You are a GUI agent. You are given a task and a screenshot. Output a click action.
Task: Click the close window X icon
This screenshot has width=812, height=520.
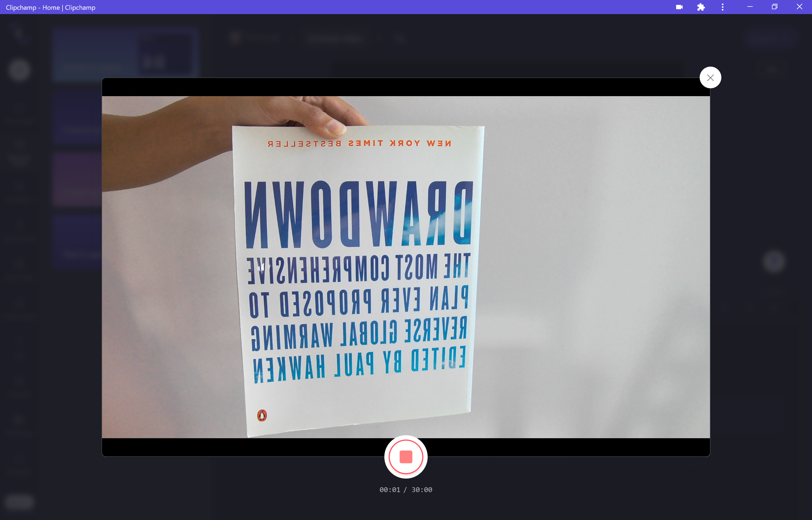click(x=800, y=6)
